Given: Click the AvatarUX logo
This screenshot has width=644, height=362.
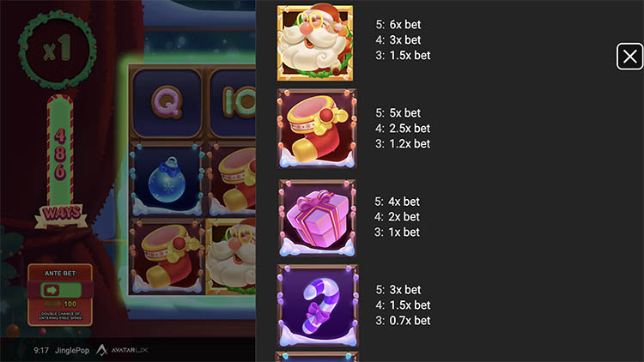Looking at the screenshot, I should click(122, 350).
